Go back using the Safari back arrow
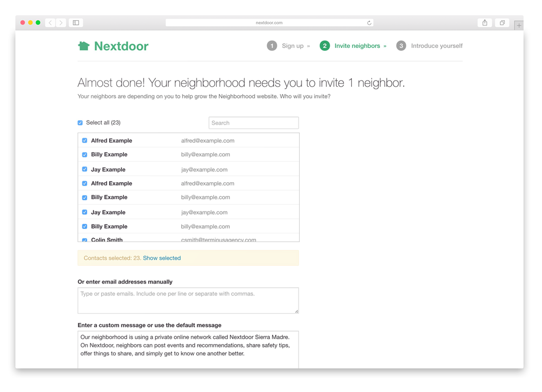The image size is (542, 392). pos(50,23)
